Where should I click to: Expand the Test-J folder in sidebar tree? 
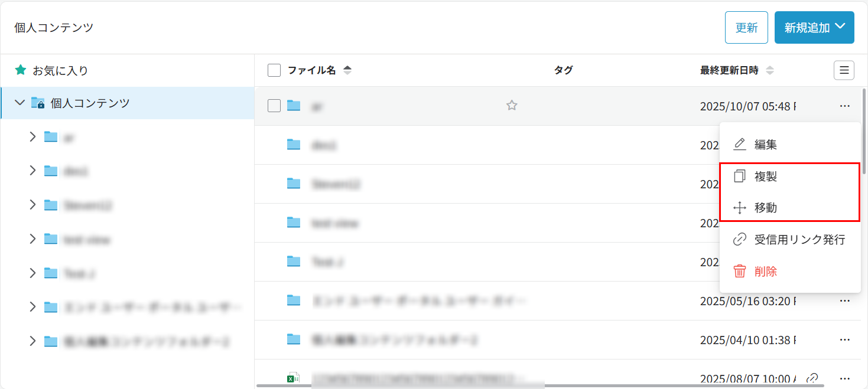pyautogui.click(x=32, y=273)
